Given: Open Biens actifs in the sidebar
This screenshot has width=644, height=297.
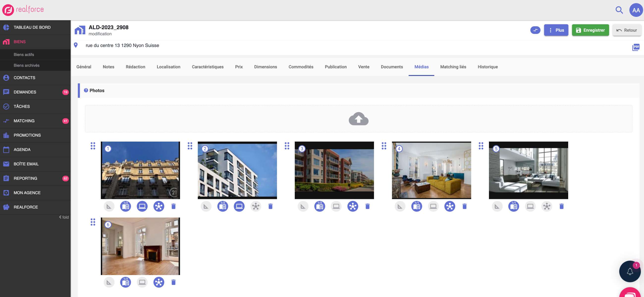Looking at the screenshot, I should click(x=35, y=54).
